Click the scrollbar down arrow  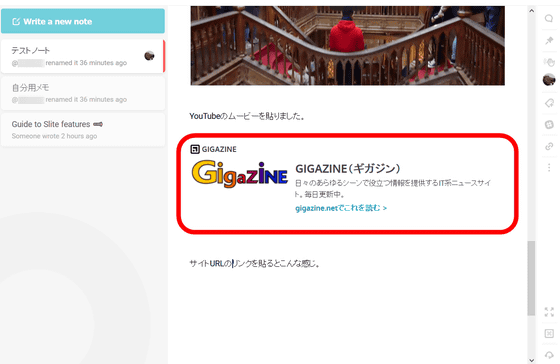(x=531, y=360)
